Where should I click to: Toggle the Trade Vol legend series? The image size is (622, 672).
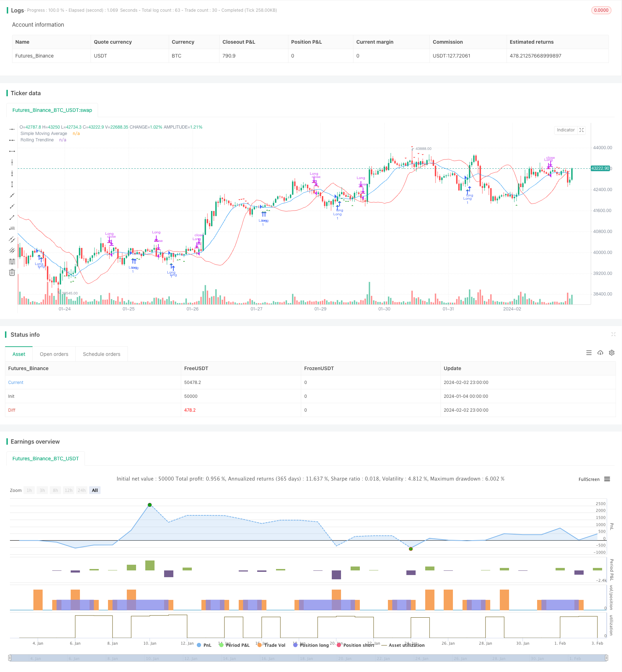tap(271, 645)
